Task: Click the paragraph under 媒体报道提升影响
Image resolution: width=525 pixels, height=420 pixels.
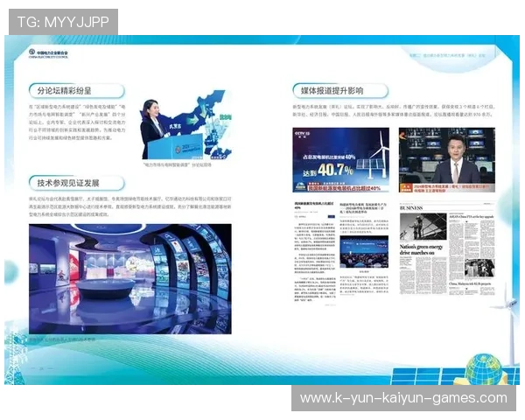Action: point(394,110)
